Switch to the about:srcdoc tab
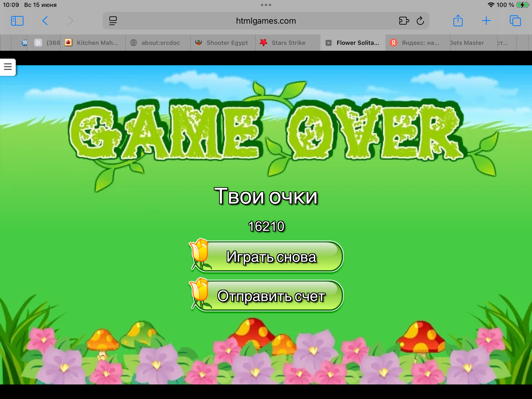The height and width of the screenshot is (399, 532). tap(158, 43)
